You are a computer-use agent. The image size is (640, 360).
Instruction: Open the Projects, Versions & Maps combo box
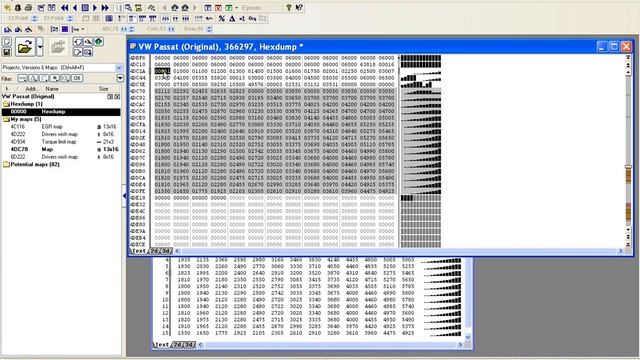coord(62,67)
